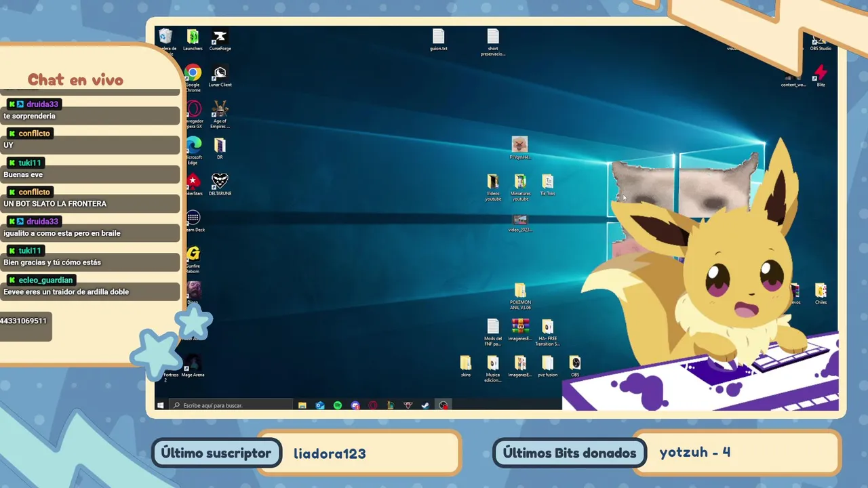Open OBS recording icon in taskbar

(x=443, y=405)
